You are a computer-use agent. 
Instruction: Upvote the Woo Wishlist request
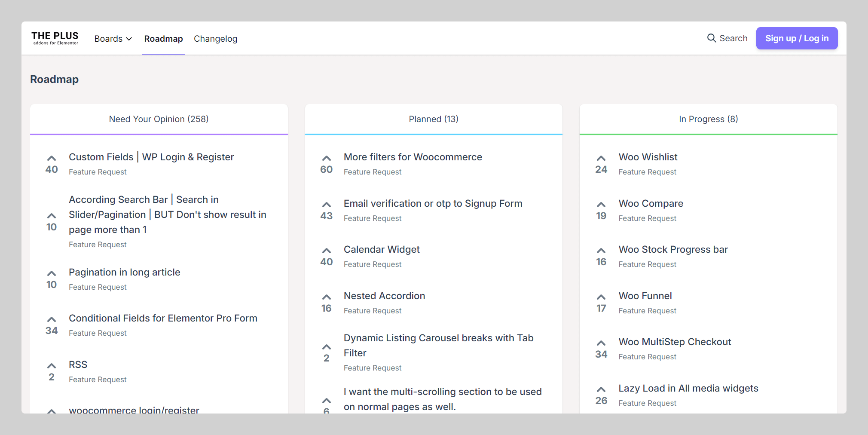pyautogui.click(x=601, y=159)
